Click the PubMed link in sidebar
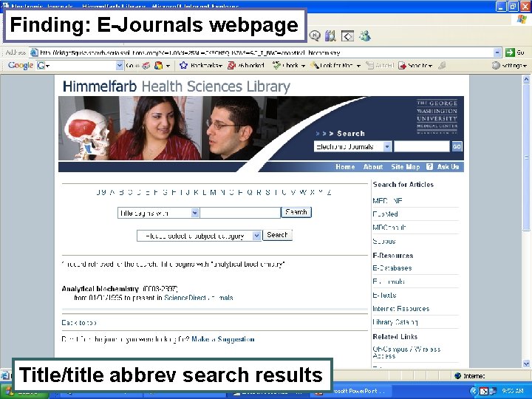The width and height of the screenshot is (532, 399). (385, 214)
